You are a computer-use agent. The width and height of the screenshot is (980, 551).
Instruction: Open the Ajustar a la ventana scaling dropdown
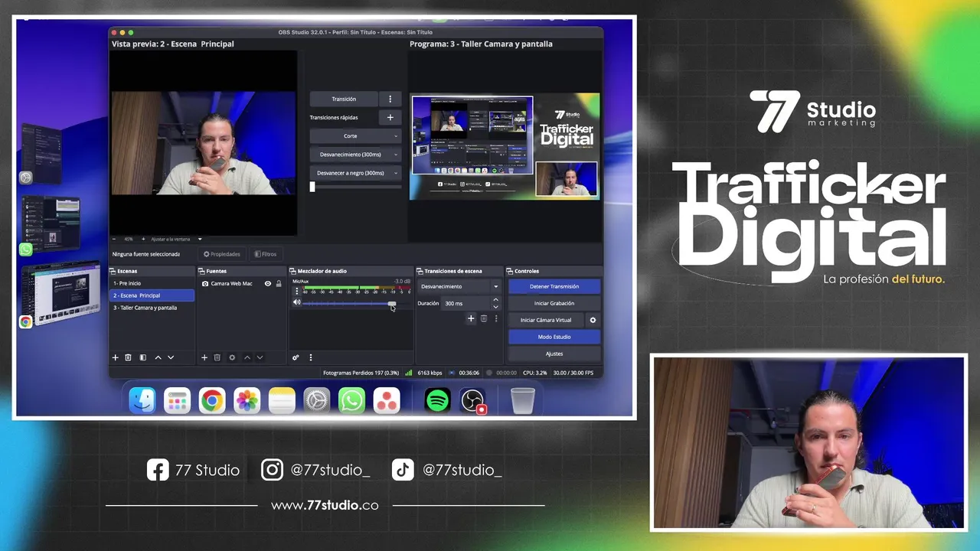pos(176,239)
